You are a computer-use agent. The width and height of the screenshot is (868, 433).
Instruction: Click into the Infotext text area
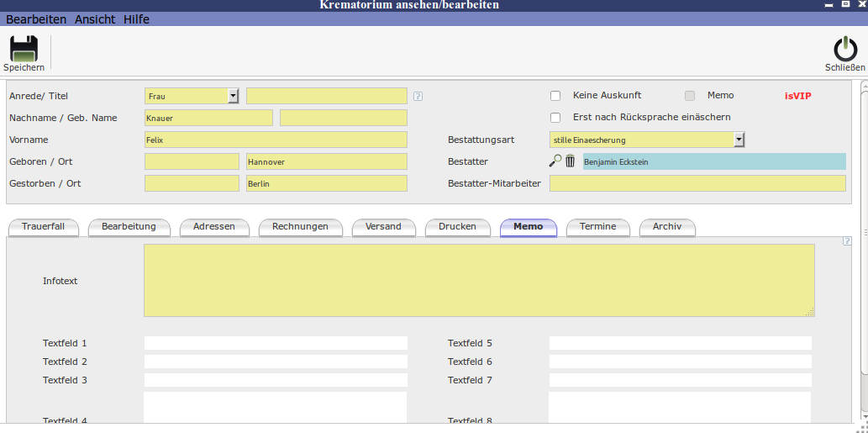click(x=479, y=280)
